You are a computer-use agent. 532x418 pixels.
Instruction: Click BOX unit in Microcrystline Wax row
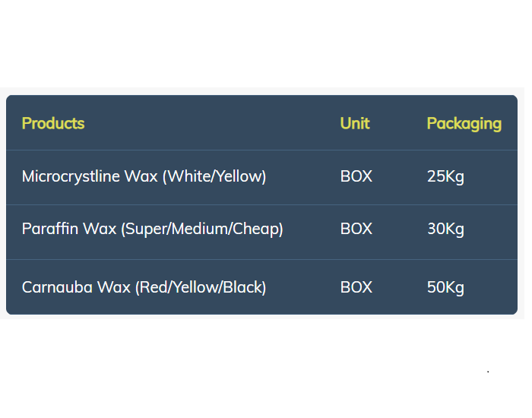click(x=356, y=176)
